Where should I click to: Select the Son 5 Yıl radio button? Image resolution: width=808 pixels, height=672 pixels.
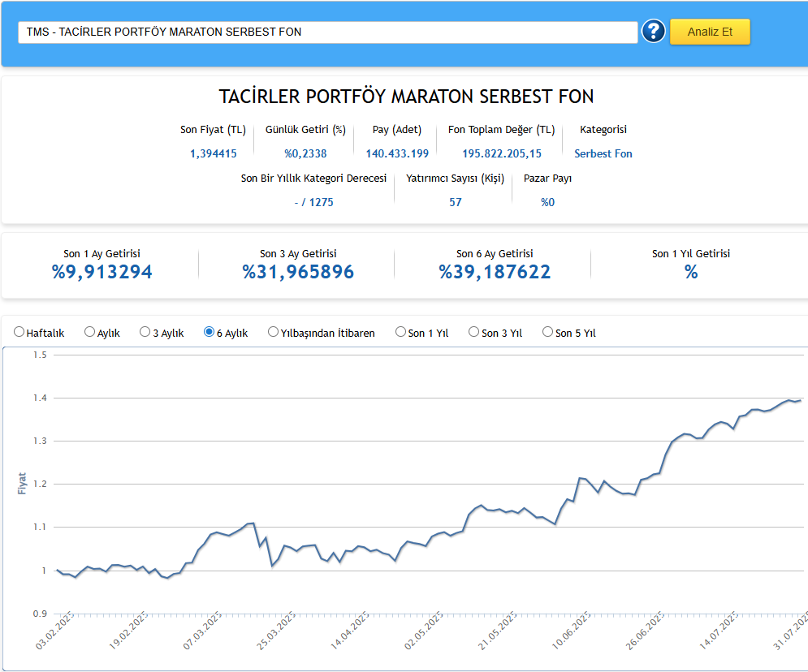548,332
